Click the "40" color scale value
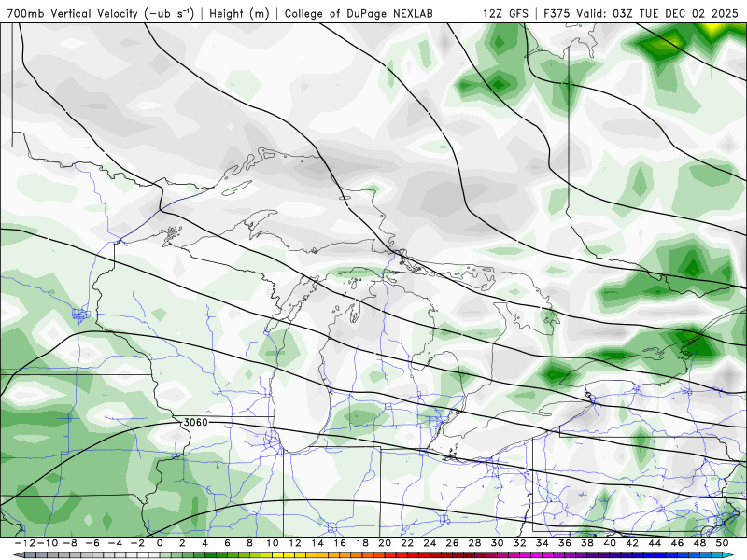The height and width of the screenshot is (560, 747). pyautogui.click(x=610, y=543)
